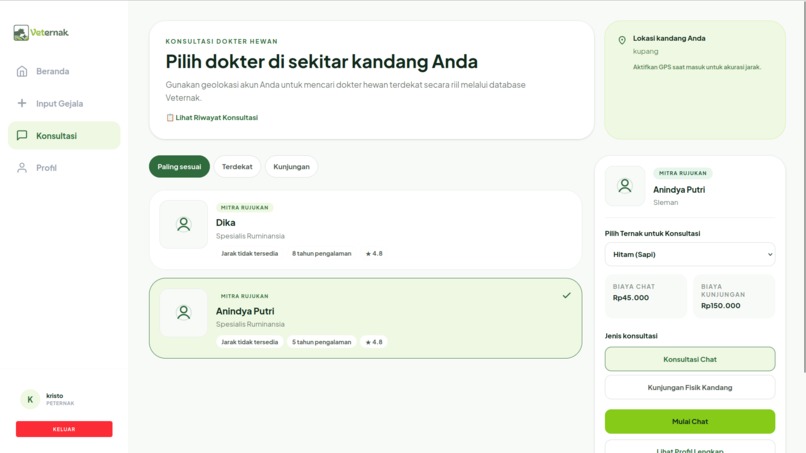The width and height of the screenshot is (806, 453).
Task: Click Dika's avatar icon
Action: [184, 224]
